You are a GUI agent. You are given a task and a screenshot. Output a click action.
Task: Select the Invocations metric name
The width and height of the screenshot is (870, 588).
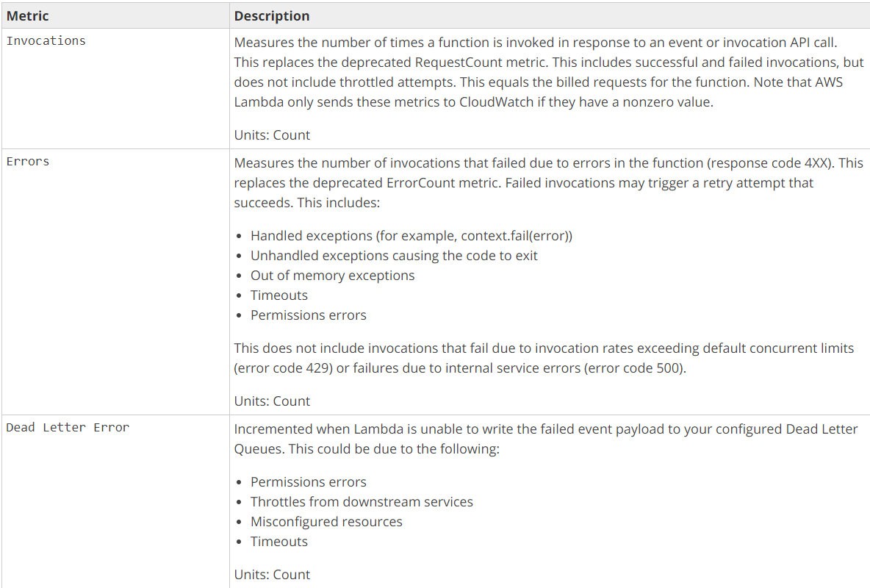pos(46,40)
